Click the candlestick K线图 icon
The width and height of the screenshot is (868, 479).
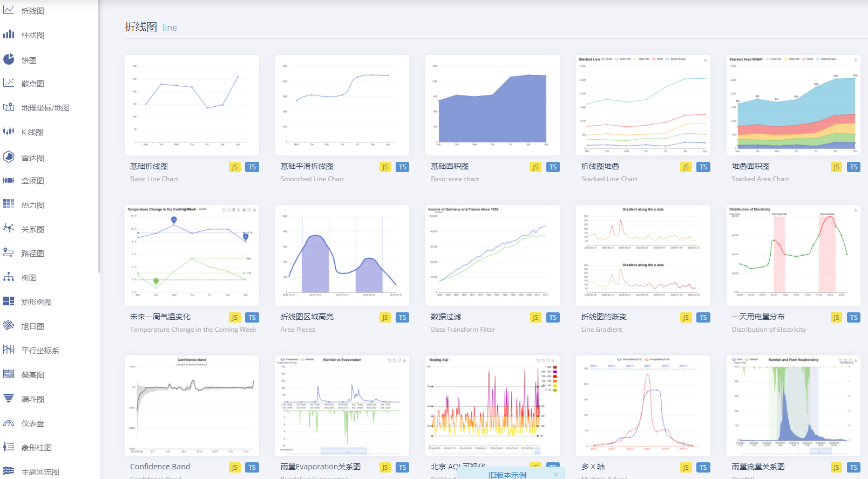[x=9, y=132]
